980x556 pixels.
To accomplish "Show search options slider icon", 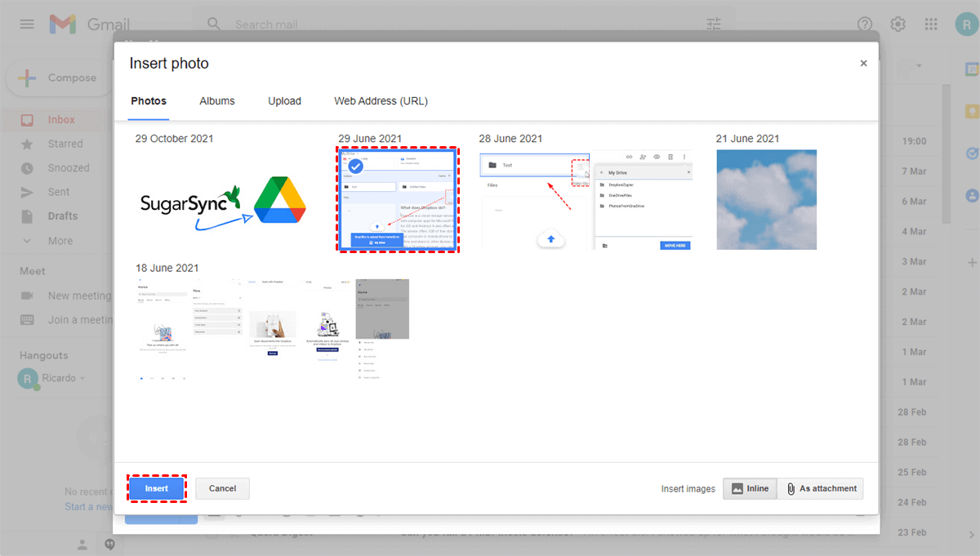I will [x=714, y=24].
